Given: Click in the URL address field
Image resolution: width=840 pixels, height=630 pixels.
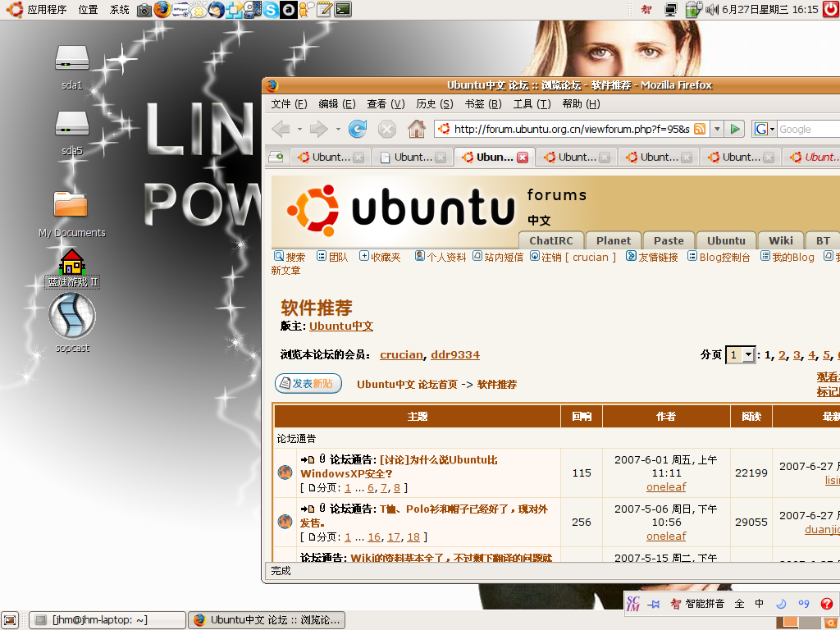Looking at the screenshot, I should 571,129.
